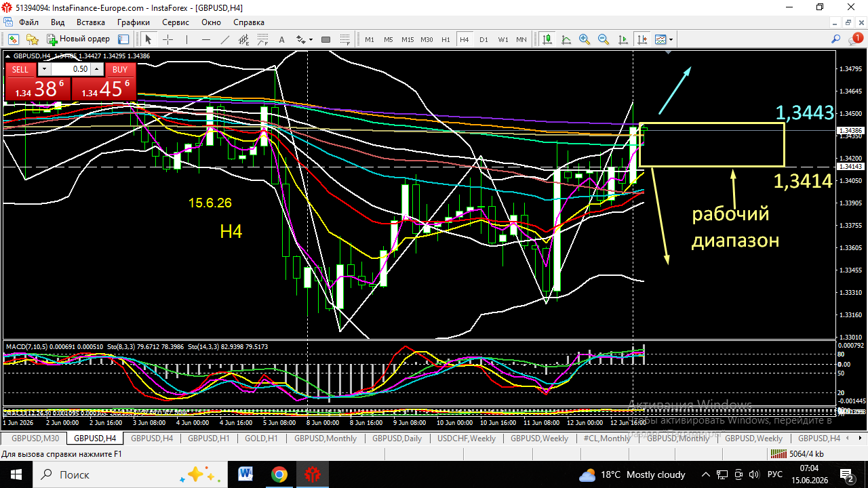Open the Справка menu
The image size is (868, 488).
[x=249, y=22]
